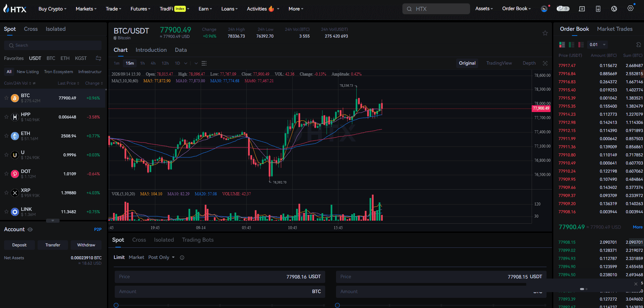644x308 pixels.
Task: Click the Transfer button
Action: 53,245
